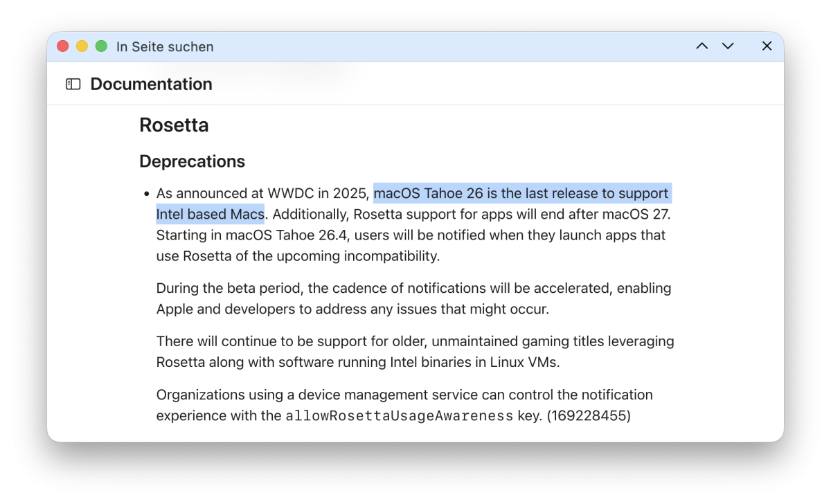Click highlighted text 'Intel based Macs'
This screenshot has height=504, width=831.
coord(210,214)
